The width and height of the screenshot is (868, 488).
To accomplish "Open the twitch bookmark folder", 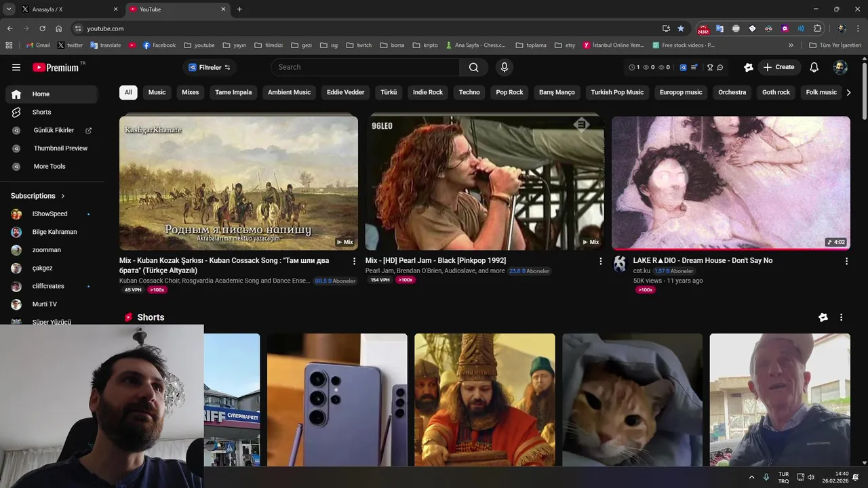I will click(359, 45).
